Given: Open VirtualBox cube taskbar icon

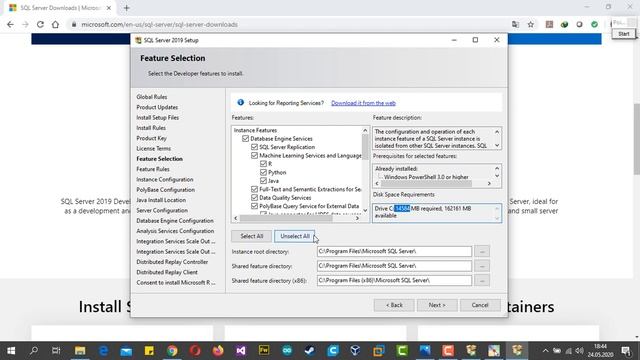Looking at the screenshot, I should click(x=356, y=351).
